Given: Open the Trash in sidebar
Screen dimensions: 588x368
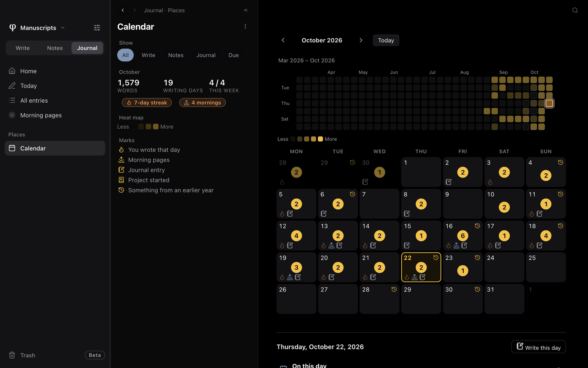Looking at the screenshot, I should click(22, 355).
